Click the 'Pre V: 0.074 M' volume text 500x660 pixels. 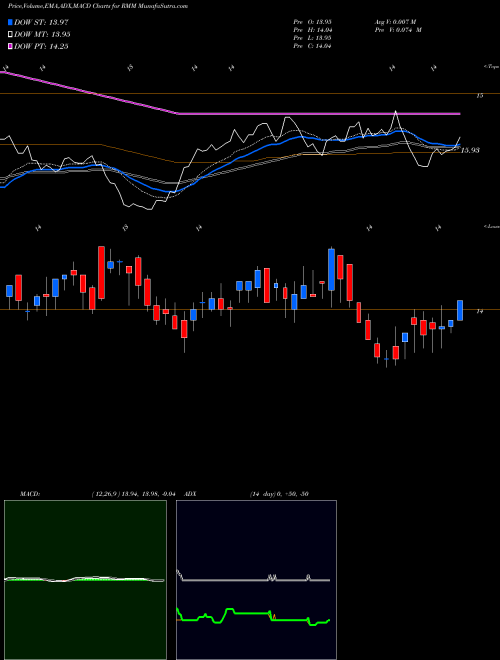pos(398,30)
